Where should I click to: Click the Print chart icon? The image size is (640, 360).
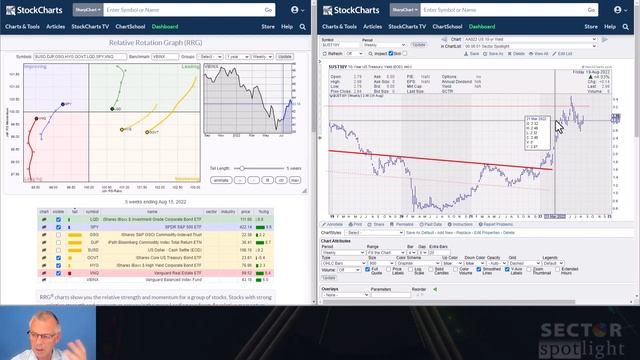point(350,224)
